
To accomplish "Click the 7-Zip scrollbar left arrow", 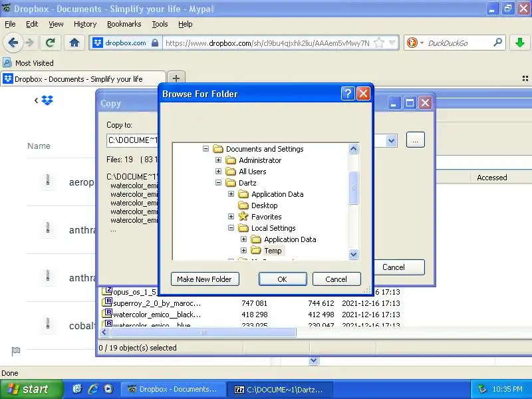I will coord(104,332).
